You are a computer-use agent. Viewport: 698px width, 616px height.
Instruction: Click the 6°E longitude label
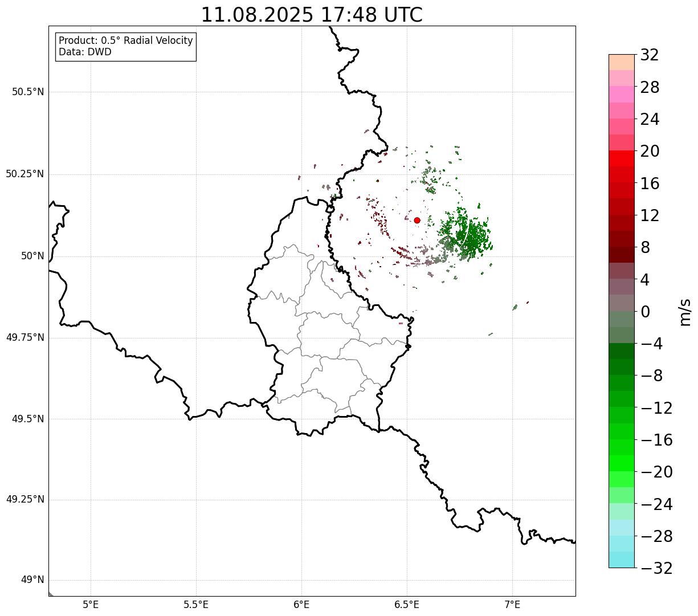click(x=301, y=605)
